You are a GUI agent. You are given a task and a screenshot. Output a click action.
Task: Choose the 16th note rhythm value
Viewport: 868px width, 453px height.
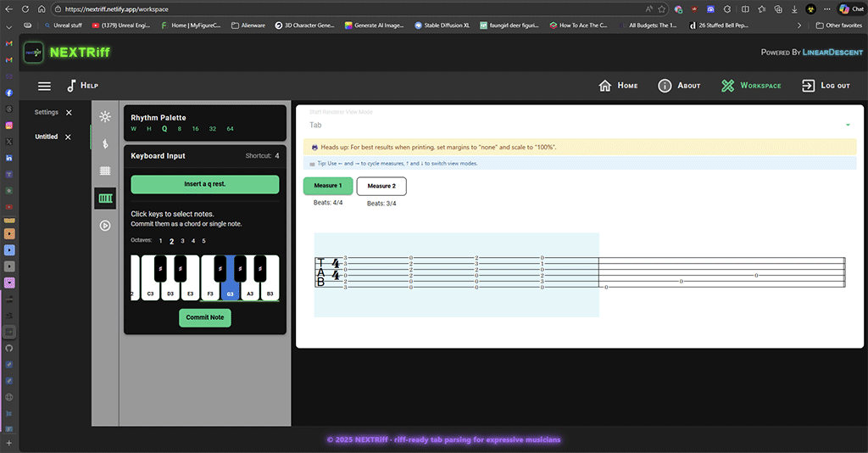[x=195, y=129]
